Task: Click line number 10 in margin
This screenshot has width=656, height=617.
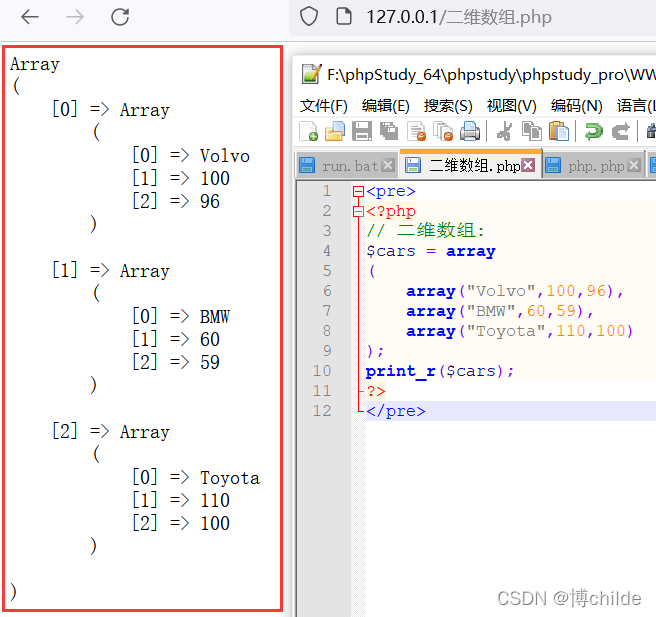Action: [x=322, y=371]
